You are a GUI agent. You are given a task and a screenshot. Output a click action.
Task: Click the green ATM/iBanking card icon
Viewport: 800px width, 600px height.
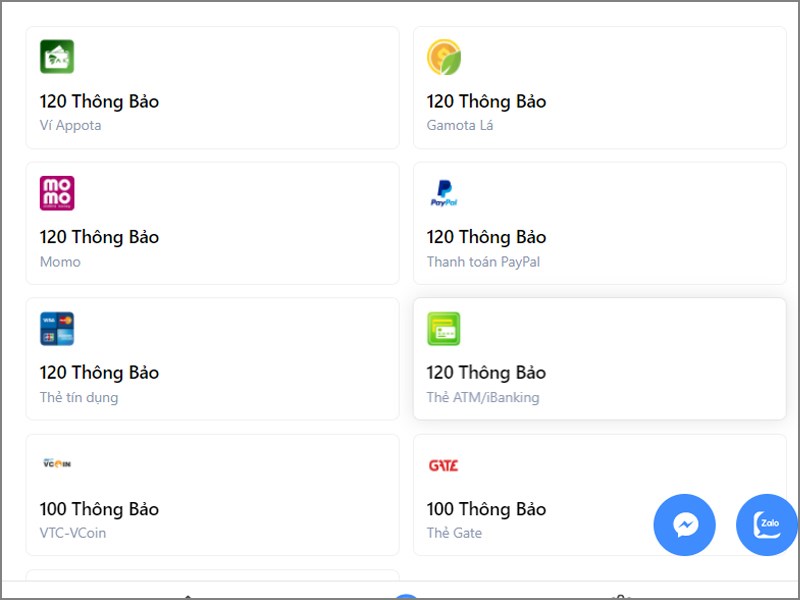click(x=444, y=329)
